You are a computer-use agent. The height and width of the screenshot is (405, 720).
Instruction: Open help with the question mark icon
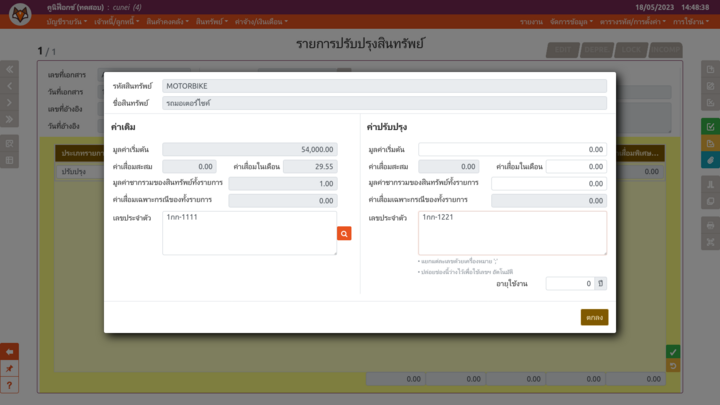point(9,385)
